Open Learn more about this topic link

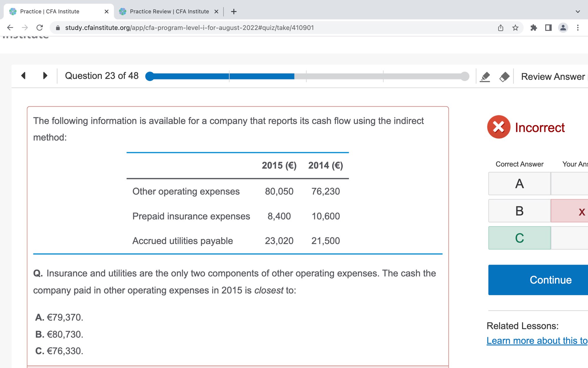tap(537, 341)
